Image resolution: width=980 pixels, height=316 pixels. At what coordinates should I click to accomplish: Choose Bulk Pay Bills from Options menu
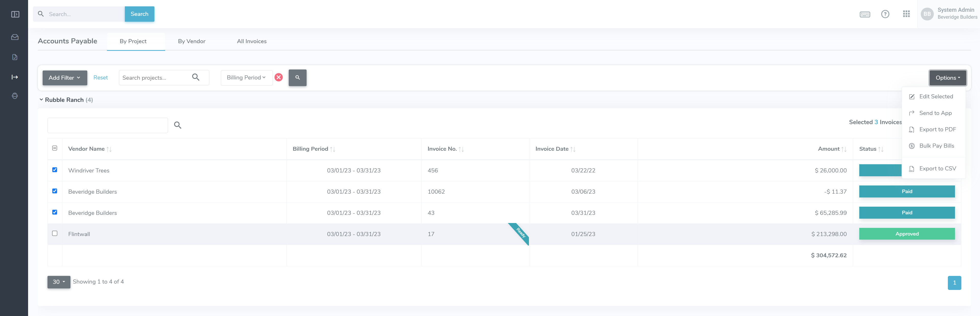[936, 146]
